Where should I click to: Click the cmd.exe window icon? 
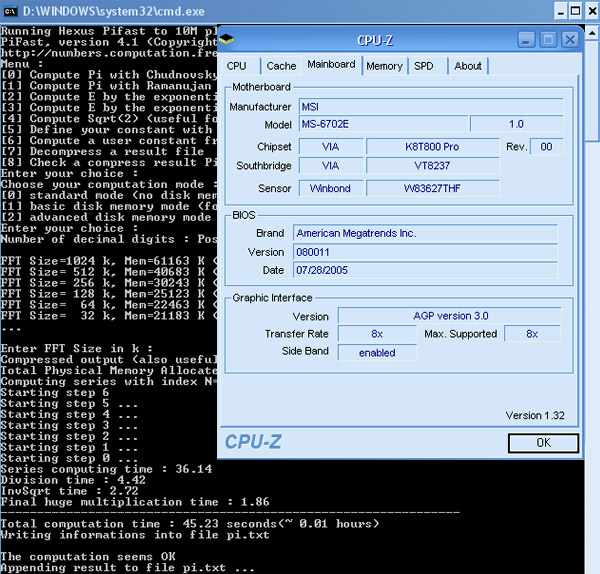pyautogui.click(x=10, y=11)
